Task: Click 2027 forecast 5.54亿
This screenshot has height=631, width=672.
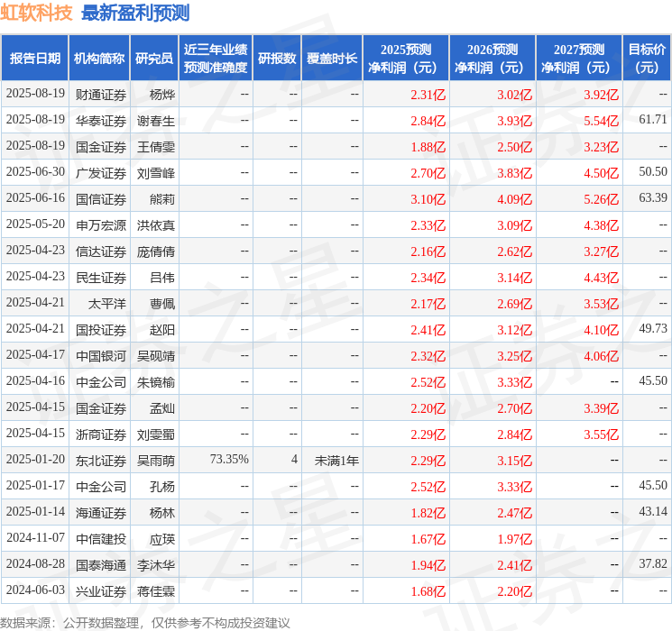Action: click(601, 121)
